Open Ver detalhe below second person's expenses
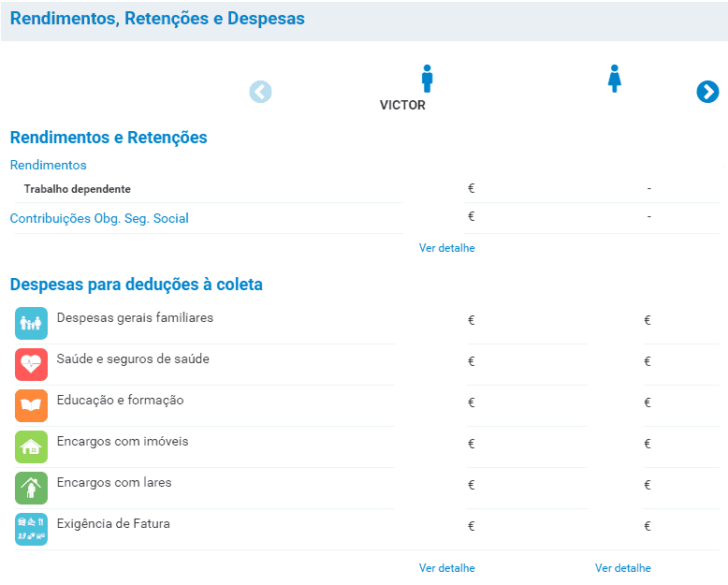728x585 pixels. (x=622, y=568)
